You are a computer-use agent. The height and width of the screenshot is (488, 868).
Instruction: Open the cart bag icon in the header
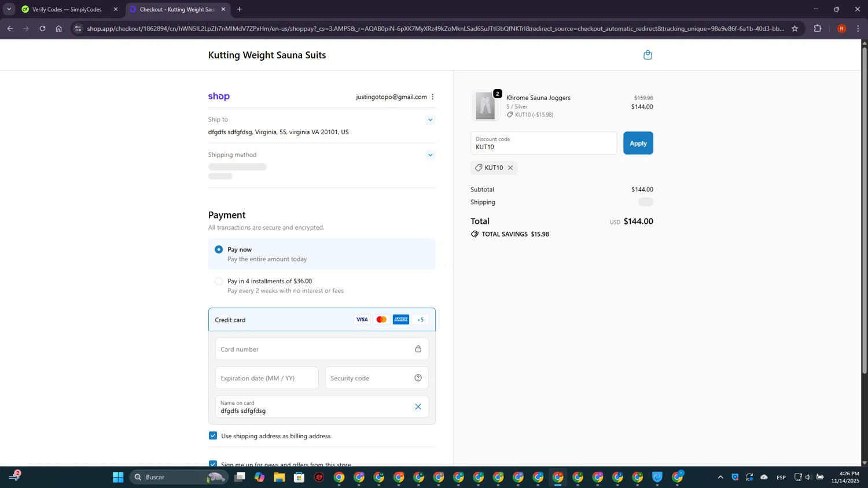click(x=648, y=55)
